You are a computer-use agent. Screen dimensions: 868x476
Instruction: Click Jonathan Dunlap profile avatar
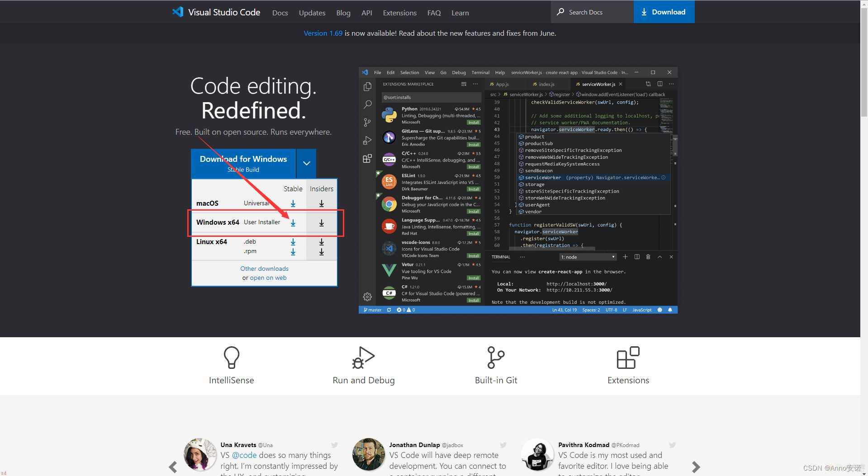[x=369, y=454]
